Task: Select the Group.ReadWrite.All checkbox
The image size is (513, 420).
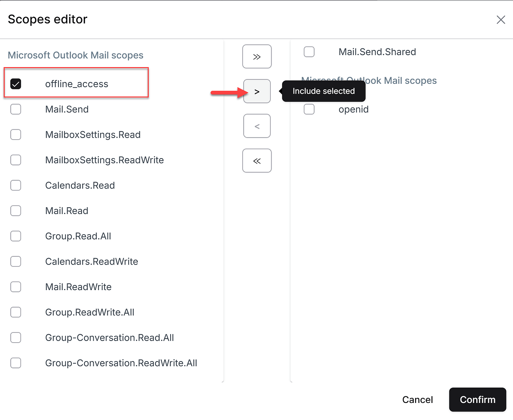Action: click(16, 312)
